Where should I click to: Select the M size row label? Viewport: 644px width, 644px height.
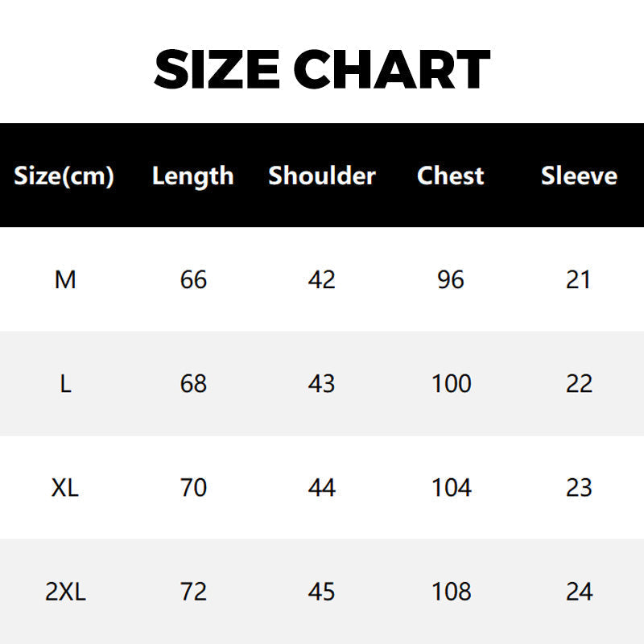coord(65,279)
